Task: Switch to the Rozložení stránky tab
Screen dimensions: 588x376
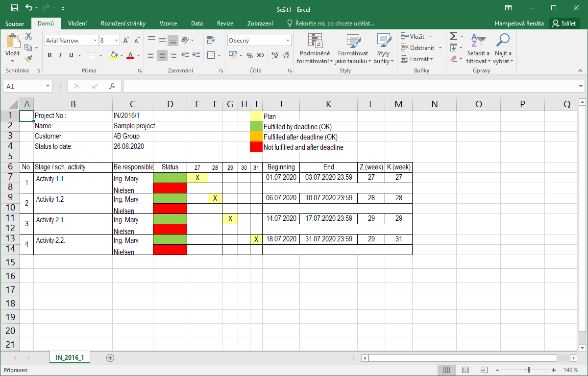Action: click(x=123, y=23)
